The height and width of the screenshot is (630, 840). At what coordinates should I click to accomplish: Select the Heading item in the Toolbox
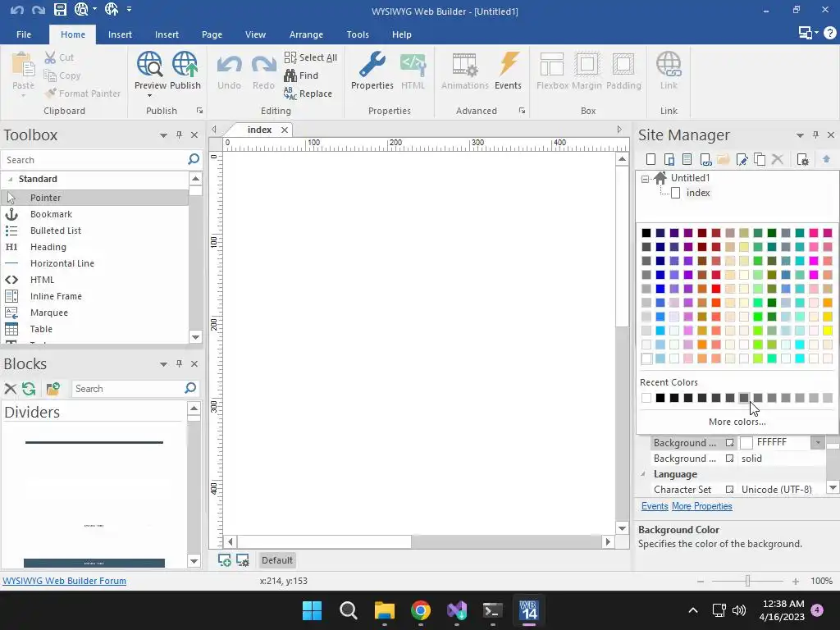(x=48, y=247)
